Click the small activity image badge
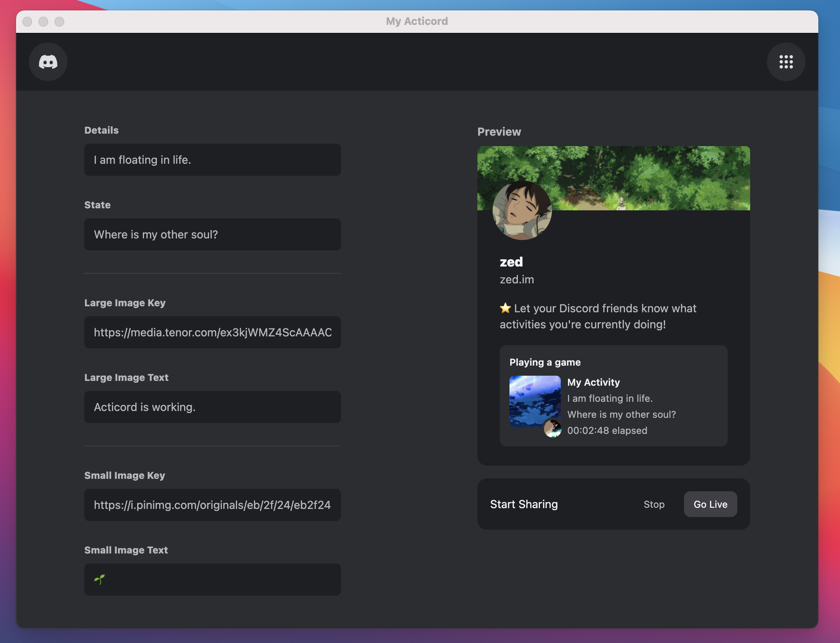The height and width of the screenshot is (643, 840). pyautogui.click(x=552, y=428)
